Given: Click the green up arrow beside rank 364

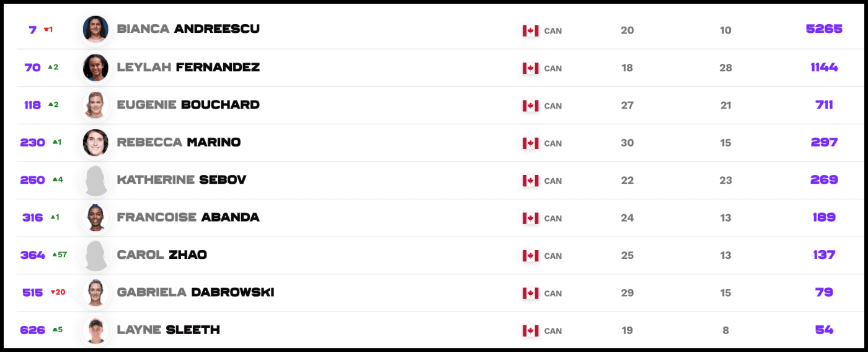Looking at the screenshot, I should point(55,255).
